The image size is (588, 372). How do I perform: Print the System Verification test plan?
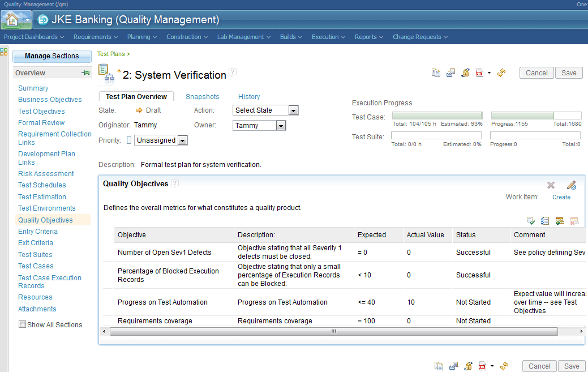tap(450, 72)
